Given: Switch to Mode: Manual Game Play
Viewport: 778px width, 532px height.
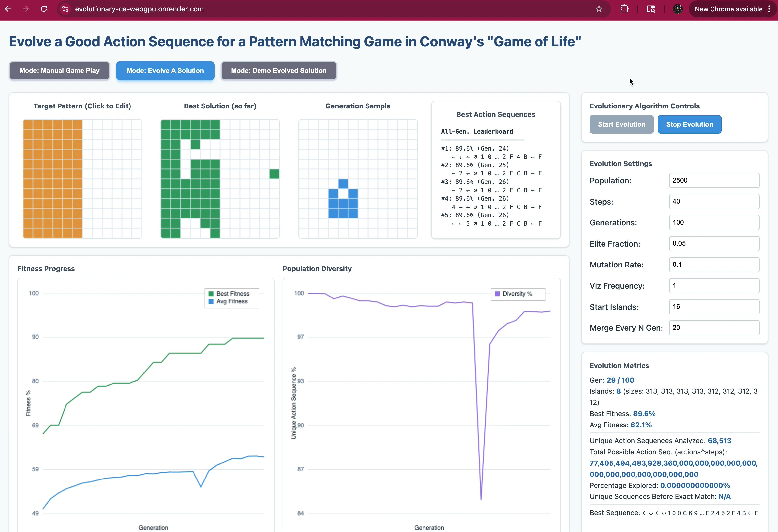Looking at the screenshot, I should pos(59,71).
